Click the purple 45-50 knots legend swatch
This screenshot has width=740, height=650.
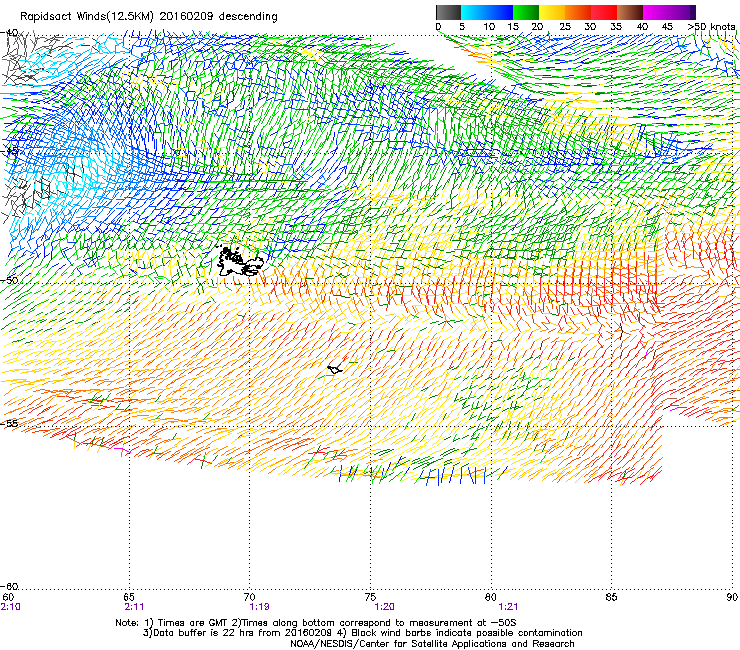pos(682,12)
